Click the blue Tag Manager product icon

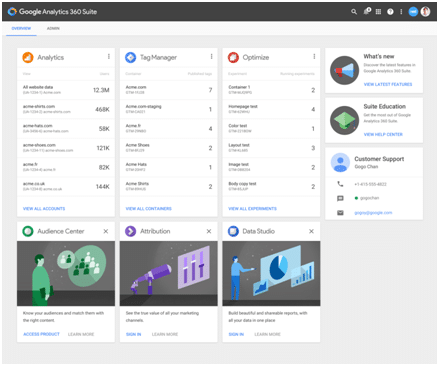pyautogui.click(x=130, y=57)
